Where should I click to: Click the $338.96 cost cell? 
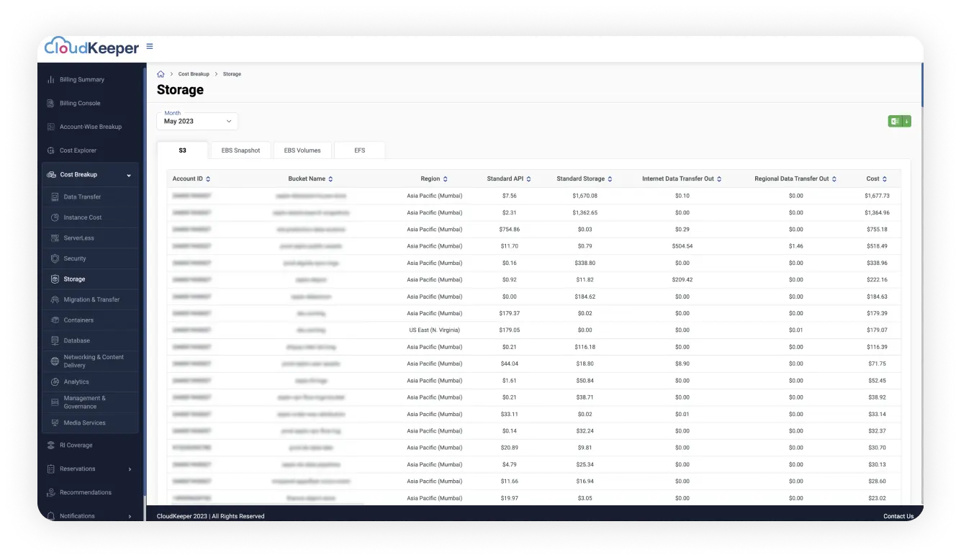point(877,263)
